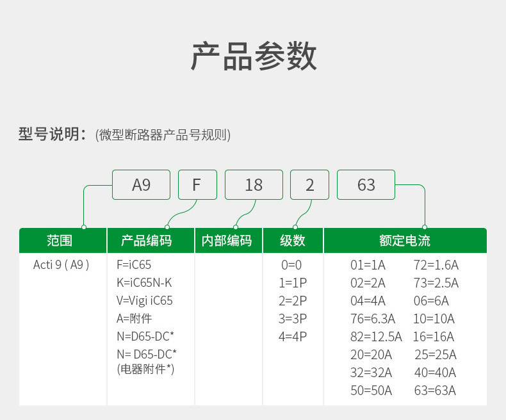Click the 06=6A current value
This screenshot has height=420, width=506.
[431, 301]
